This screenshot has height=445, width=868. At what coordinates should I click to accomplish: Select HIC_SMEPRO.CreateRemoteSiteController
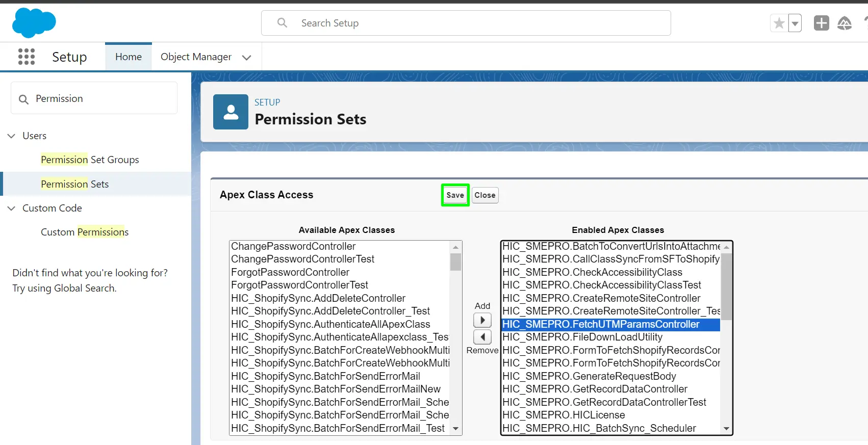click(611, 298)
